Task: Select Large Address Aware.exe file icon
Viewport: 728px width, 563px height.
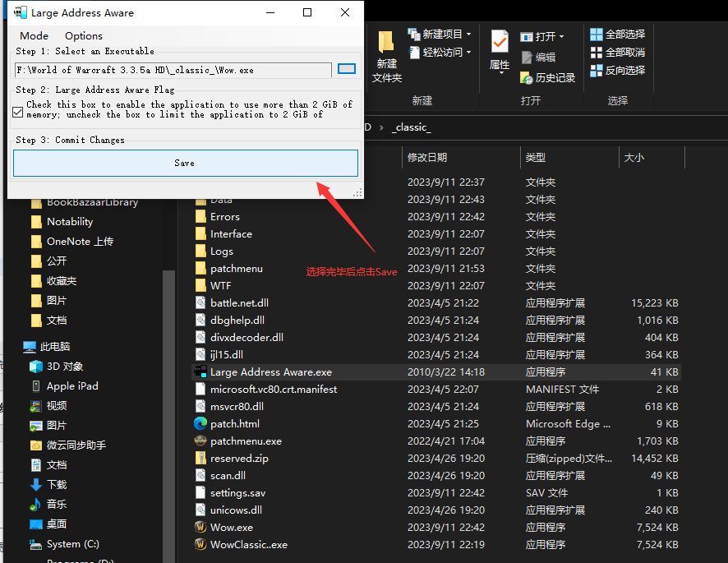Action: (200, 371)
